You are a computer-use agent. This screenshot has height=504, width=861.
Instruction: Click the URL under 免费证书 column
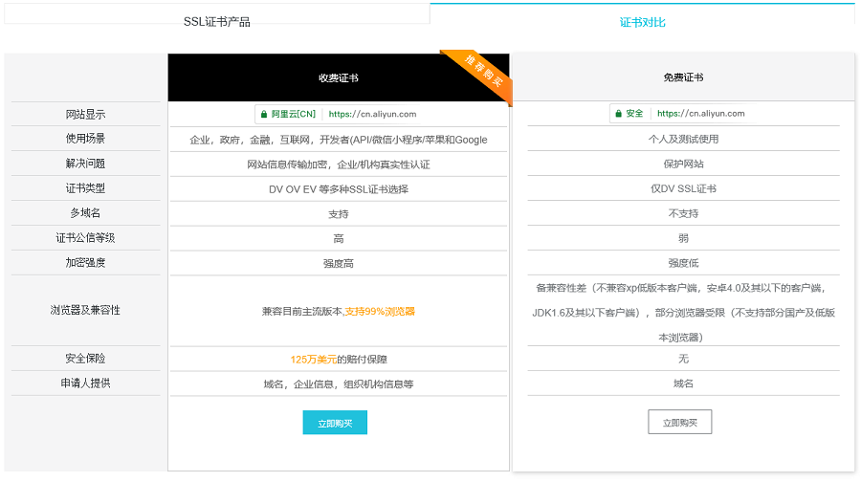[x=700, y=114]
